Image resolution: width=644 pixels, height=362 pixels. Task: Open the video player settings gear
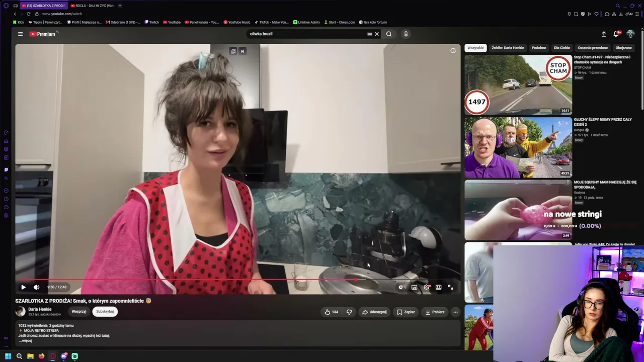pos(427,287)
